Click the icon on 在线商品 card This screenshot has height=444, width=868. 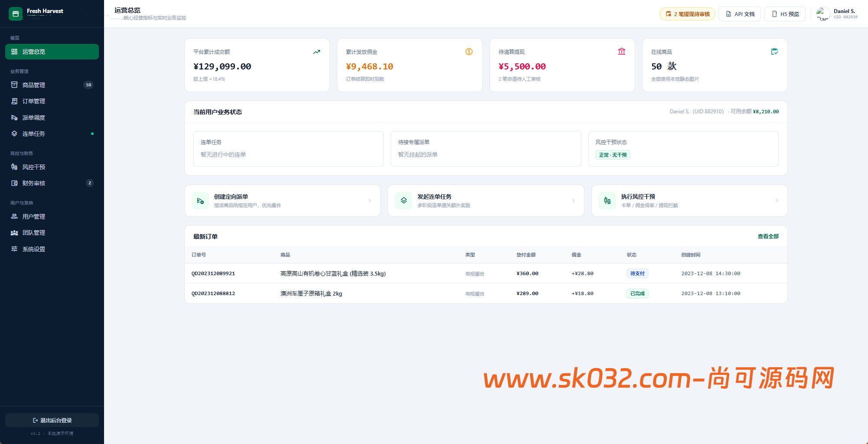(x=774, y=52)
